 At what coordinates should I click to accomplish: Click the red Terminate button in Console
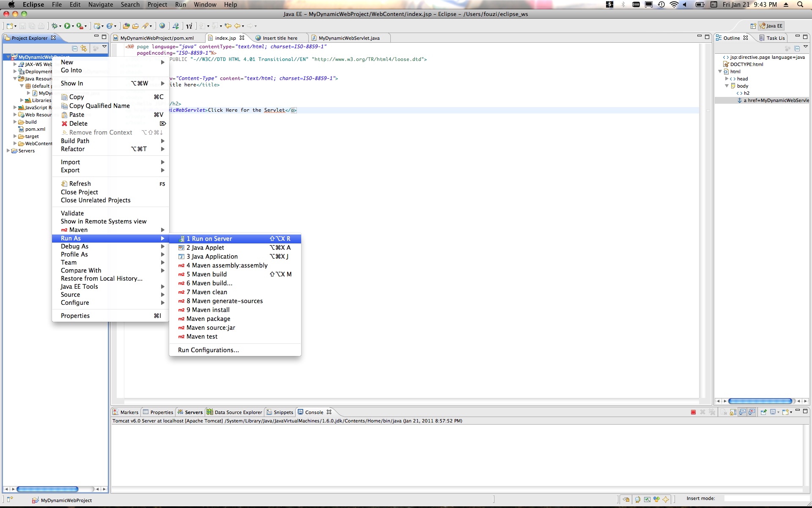(693, 412)
